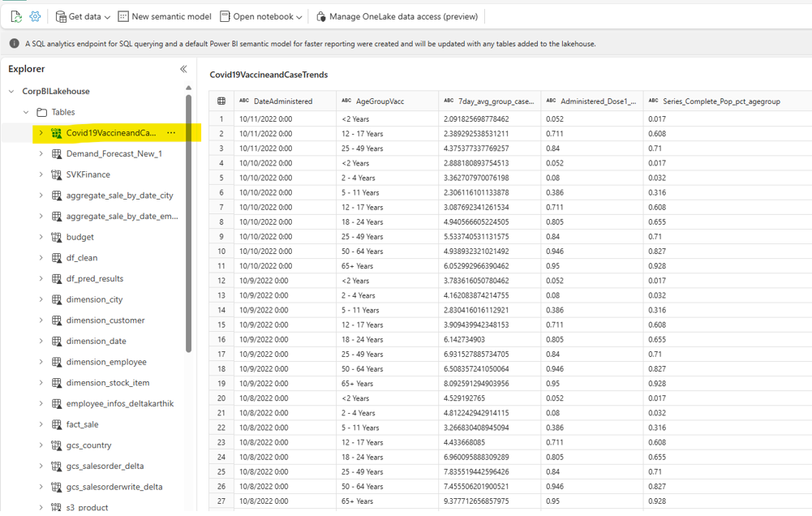Click the dimension_stock_item table icon
Screen dimensions: 812x516
pyautogui.click(x=57, y=383)
